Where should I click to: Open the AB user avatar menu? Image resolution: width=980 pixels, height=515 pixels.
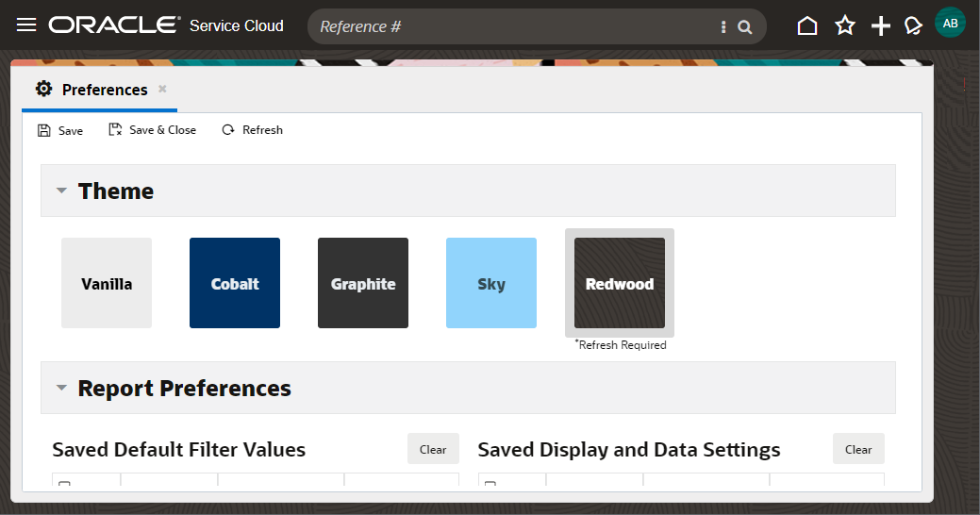pos(950,23)
